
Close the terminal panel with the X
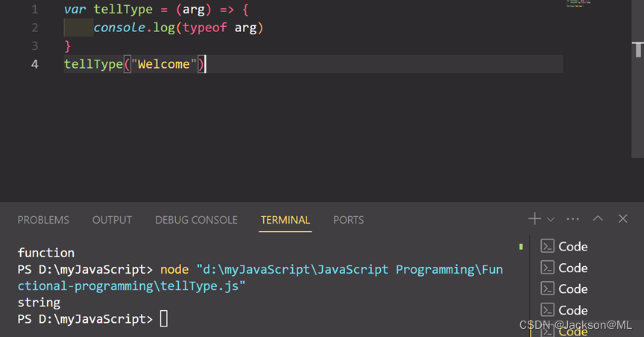coord(623,219)
